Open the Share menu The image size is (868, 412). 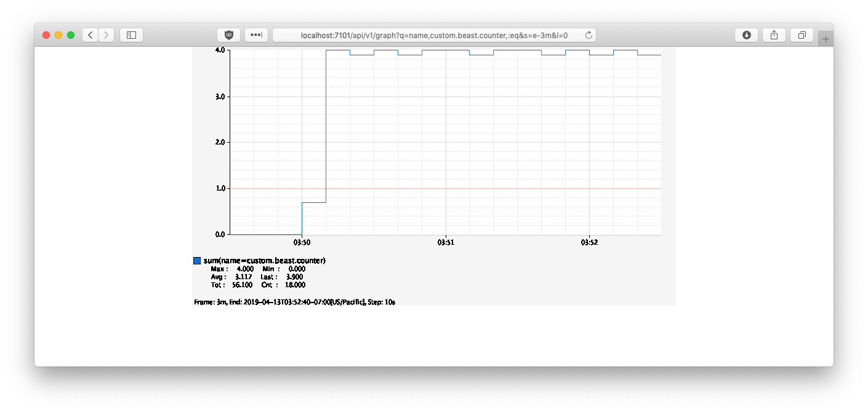coord(774,35)
